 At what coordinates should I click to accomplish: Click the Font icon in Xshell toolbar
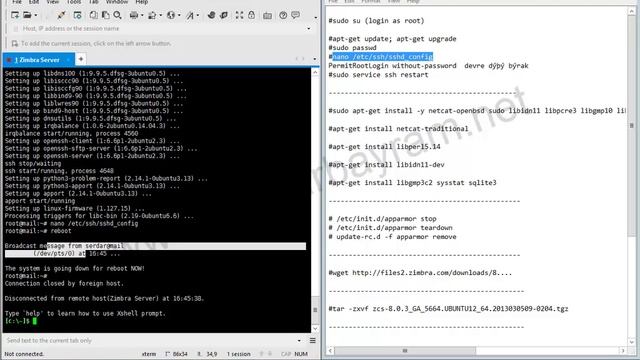(190, 15)
